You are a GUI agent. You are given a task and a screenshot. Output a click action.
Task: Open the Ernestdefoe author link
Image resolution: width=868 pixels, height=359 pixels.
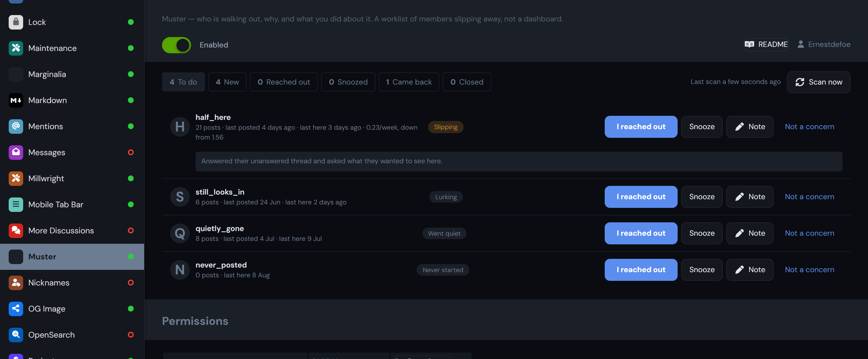(823, 45)
